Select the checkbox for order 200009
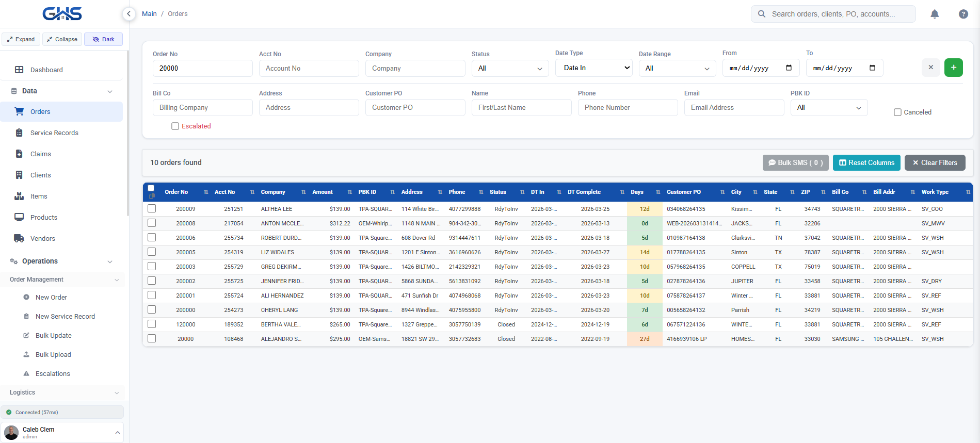Screen dimensions: 980x443 (152, 209)
